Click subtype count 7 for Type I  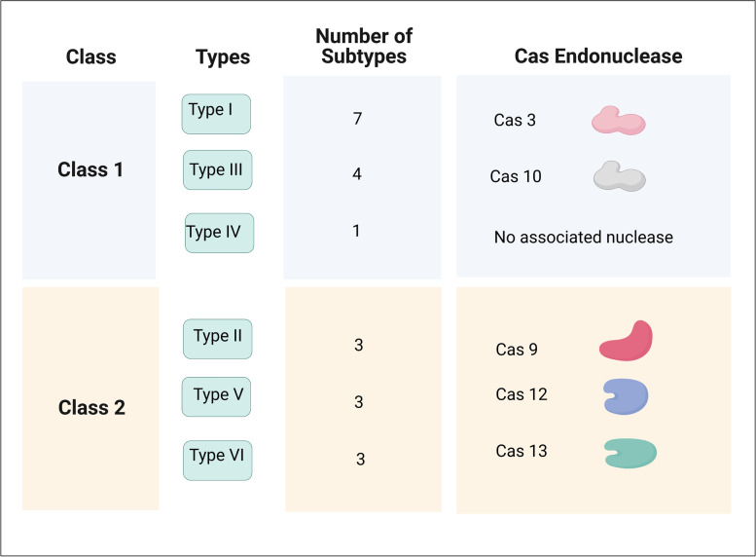[358, 119]
